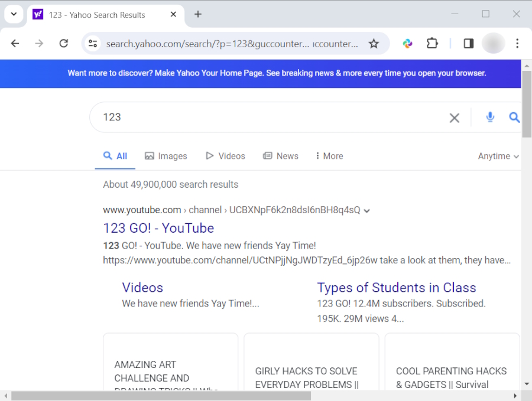Activate voice search microphone icon
Viewport: 532px width, 401px height.
coord(490,117)
